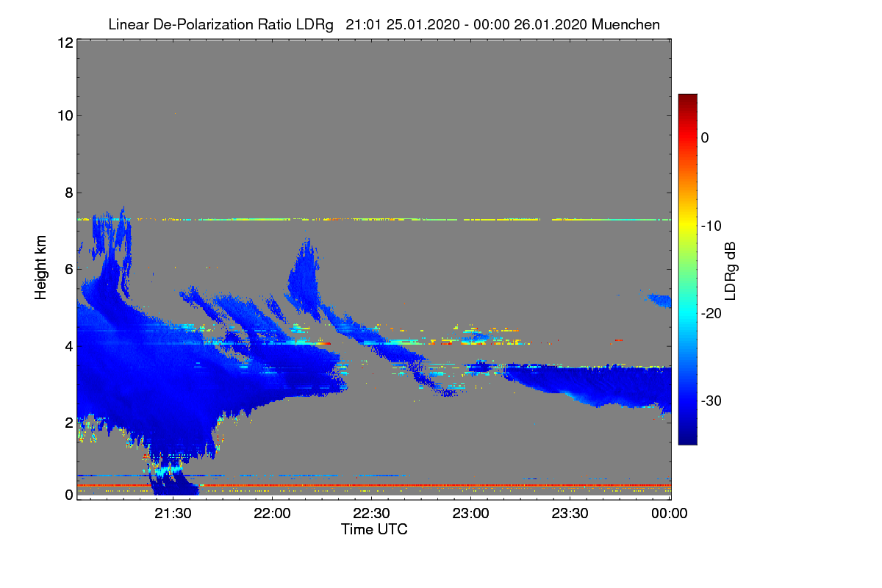This screenshot has height=588, width=882.
Task: Click the height tick label '12'
Action: (x=64, y=43)
